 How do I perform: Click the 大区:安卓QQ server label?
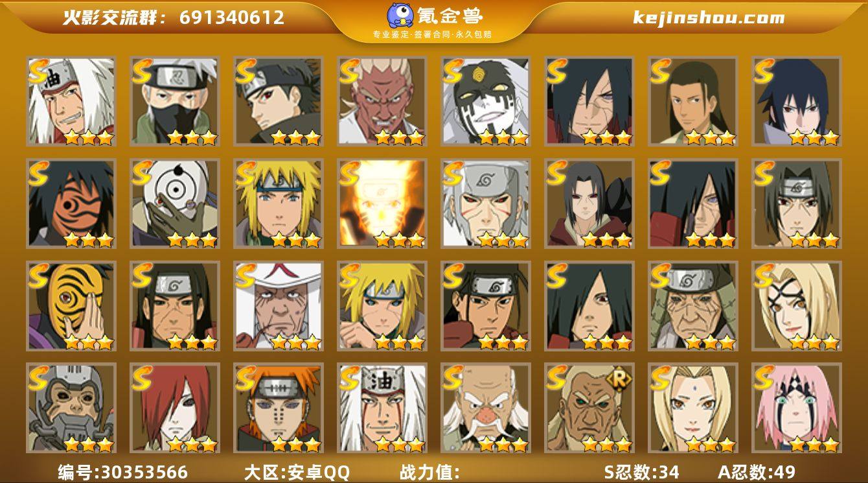tap(297, 472)
